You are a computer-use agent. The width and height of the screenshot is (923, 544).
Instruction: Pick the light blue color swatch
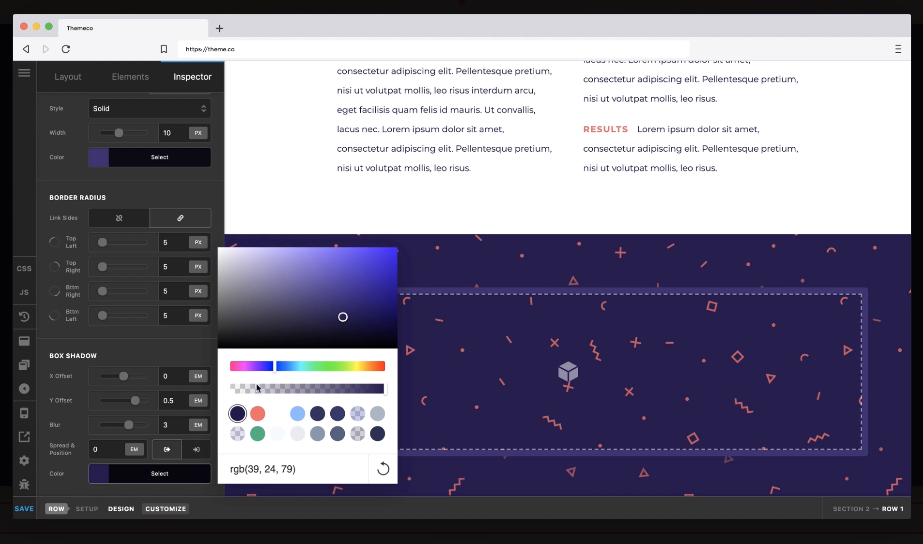pyautogui.click(x=297, y=413)
